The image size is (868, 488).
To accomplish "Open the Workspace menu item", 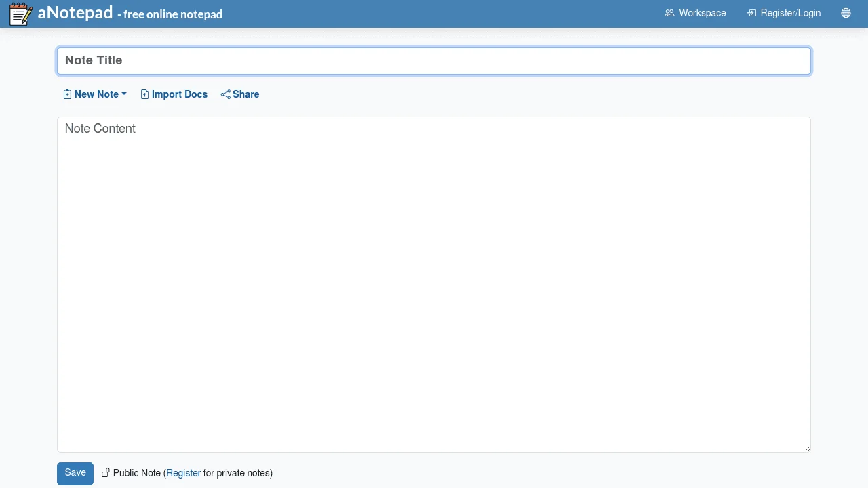I will click(702, 13).
